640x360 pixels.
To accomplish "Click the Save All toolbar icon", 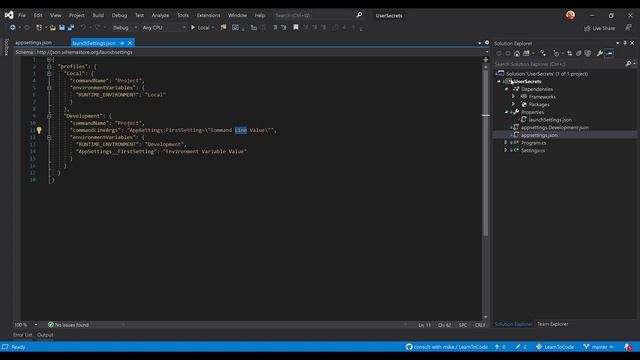I will tap(71, 27).
